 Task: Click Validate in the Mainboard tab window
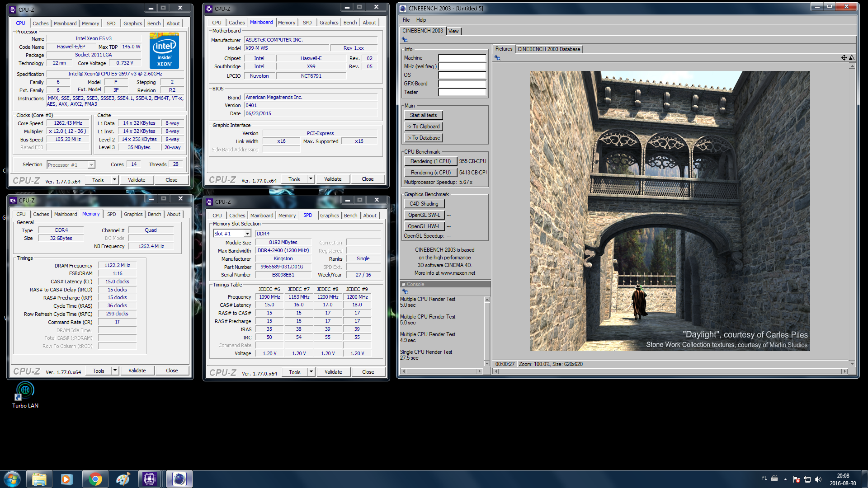click(x=333, y=179)
